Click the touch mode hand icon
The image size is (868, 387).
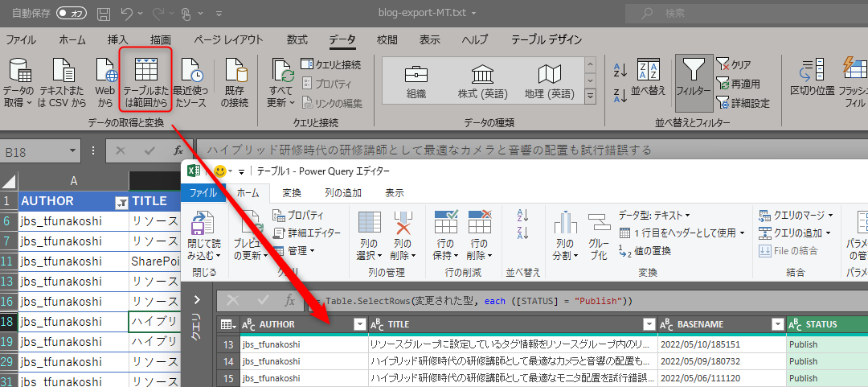(x=186, y=13)
